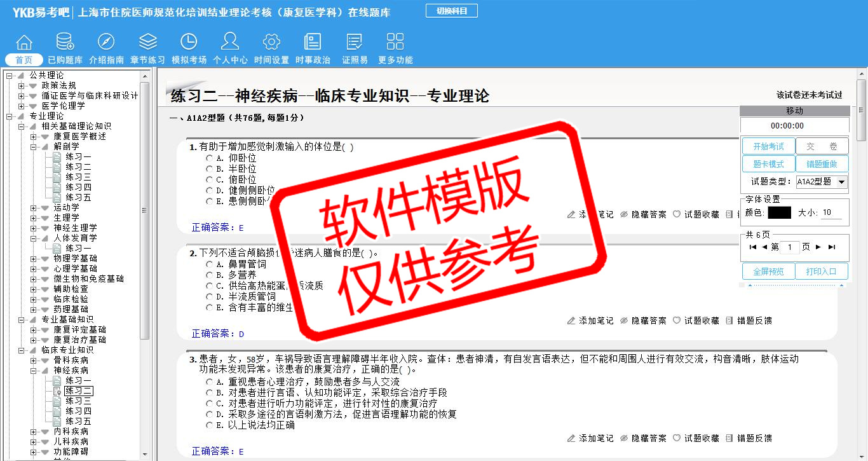Open the 已购题库 database icon
The image size is (868, 461).
[x=65, y=42]
